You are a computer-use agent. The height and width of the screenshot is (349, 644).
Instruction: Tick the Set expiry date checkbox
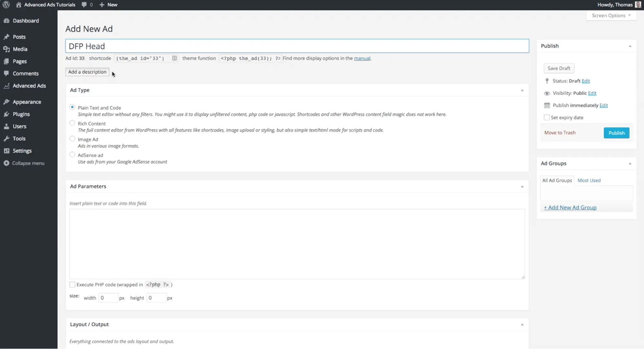[x=546, y=118]
